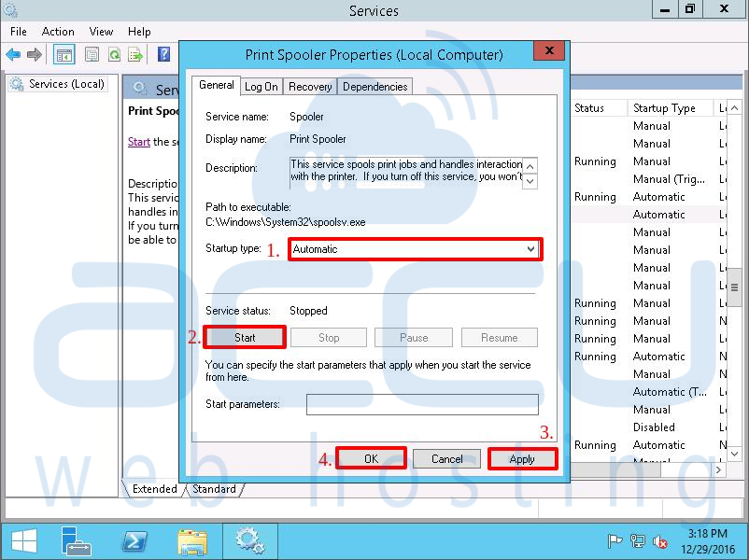
Task: Switch to the Extended view tab
Action: point(154,489)
